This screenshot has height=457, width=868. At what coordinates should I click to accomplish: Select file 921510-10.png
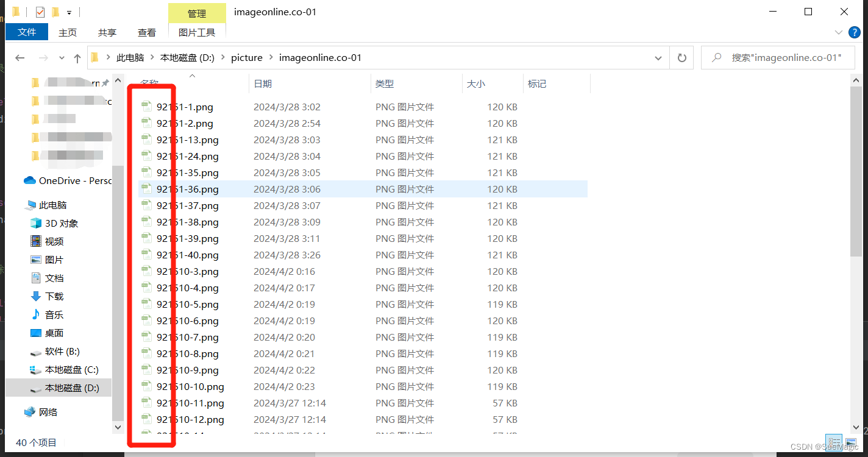190,387
